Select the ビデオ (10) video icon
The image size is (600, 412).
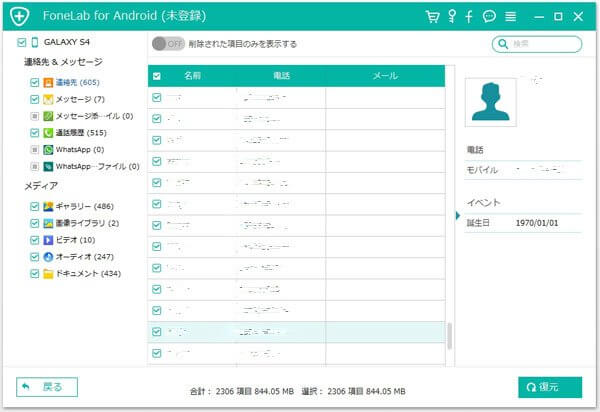coord(48,240)
